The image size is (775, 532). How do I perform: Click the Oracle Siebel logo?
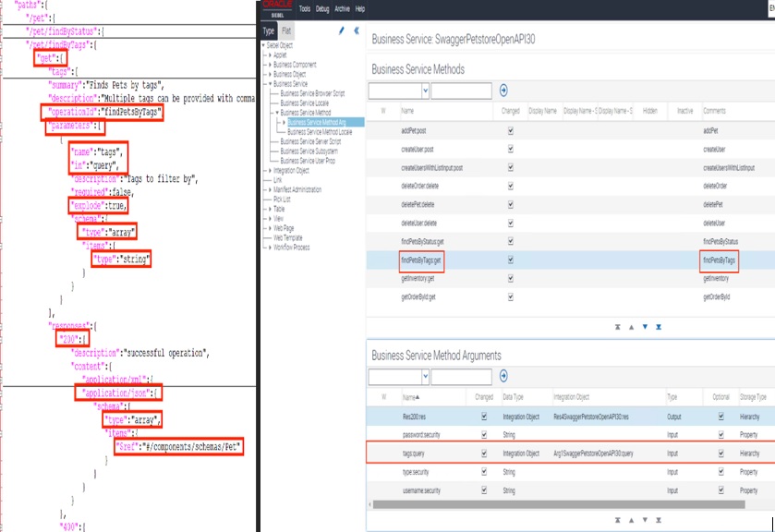pos(277,9)
